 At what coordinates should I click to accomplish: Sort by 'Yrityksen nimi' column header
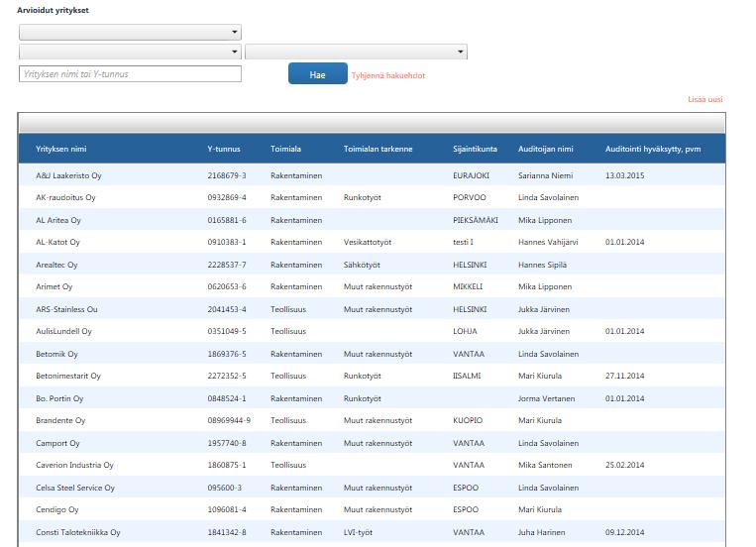[61, 149]
